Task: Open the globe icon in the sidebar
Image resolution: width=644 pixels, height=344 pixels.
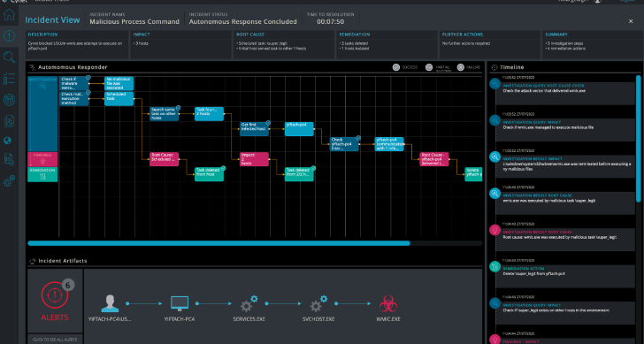Action: pyautogui.click(x=7, y=141)
